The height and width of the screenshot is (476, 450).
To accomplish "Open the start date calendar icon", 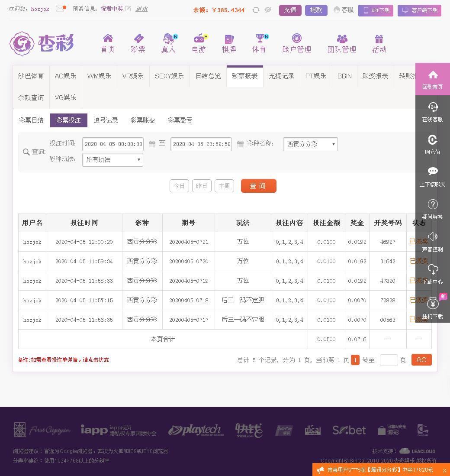I will [152, 144].
